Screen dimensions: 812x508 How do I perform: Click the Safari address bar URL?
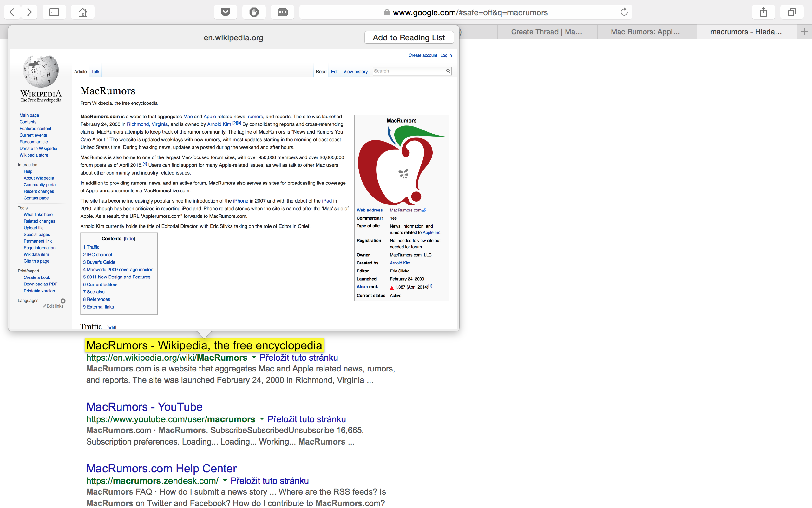470,12
